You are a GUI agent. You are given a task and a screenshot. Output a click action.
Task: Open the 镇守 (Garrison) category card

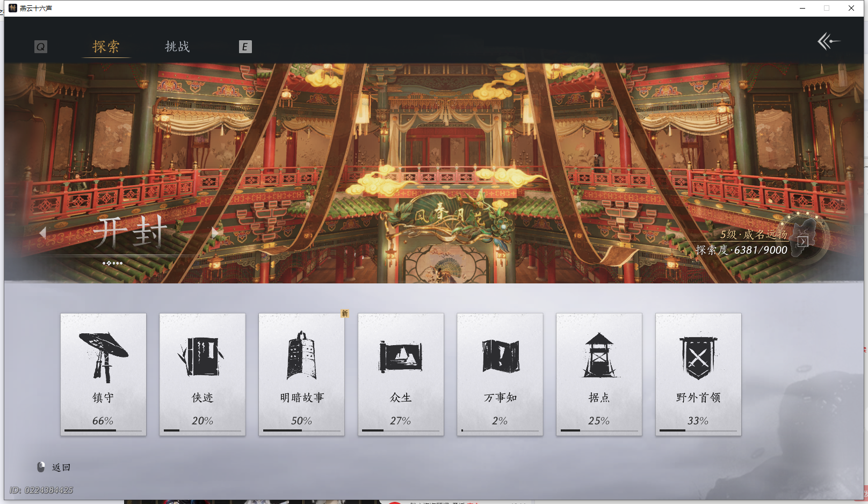click(103, 374)
